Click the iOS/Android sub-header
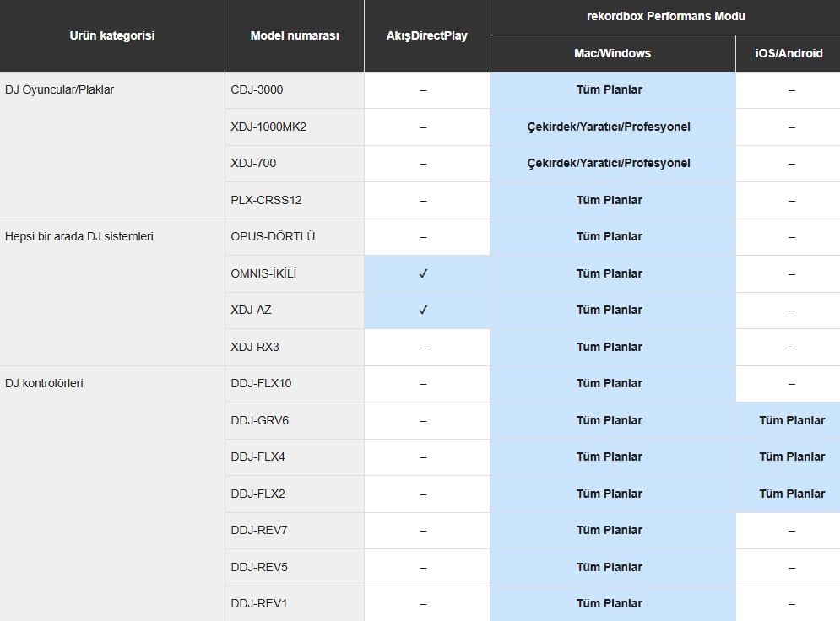Image resolution: width=840 pixels, height=621 pixels. [789, 53]
